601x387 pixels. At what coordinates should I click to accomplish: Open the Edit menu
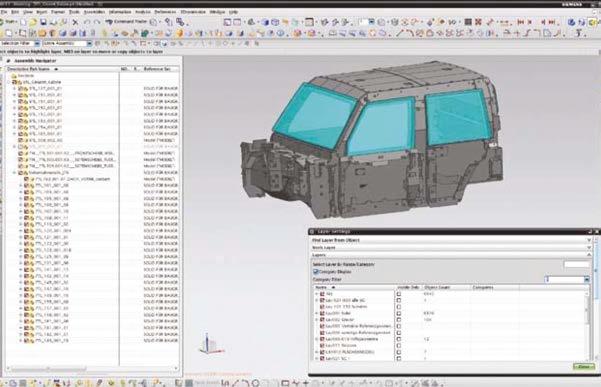coord(15,12)
